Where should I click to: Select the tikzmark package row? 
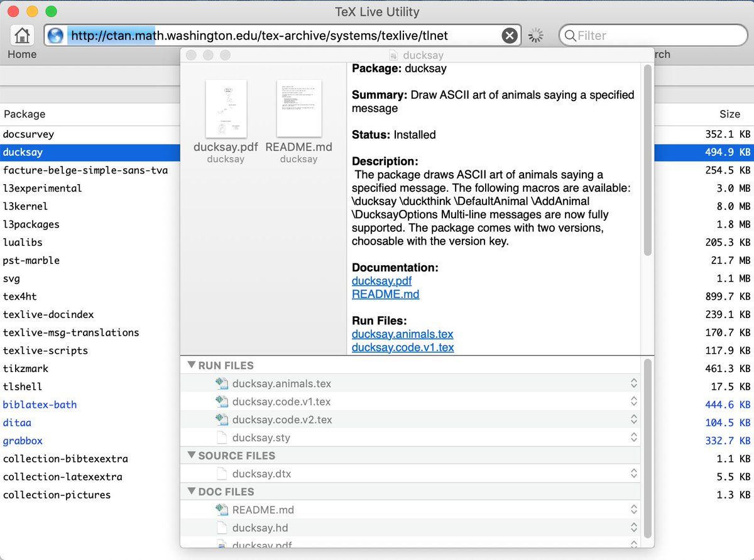(26, 368)
